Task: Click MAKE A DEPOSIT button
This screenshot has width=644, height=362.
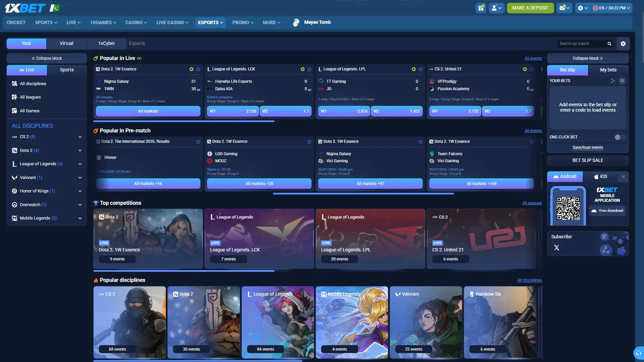Action: pos(530,8)
